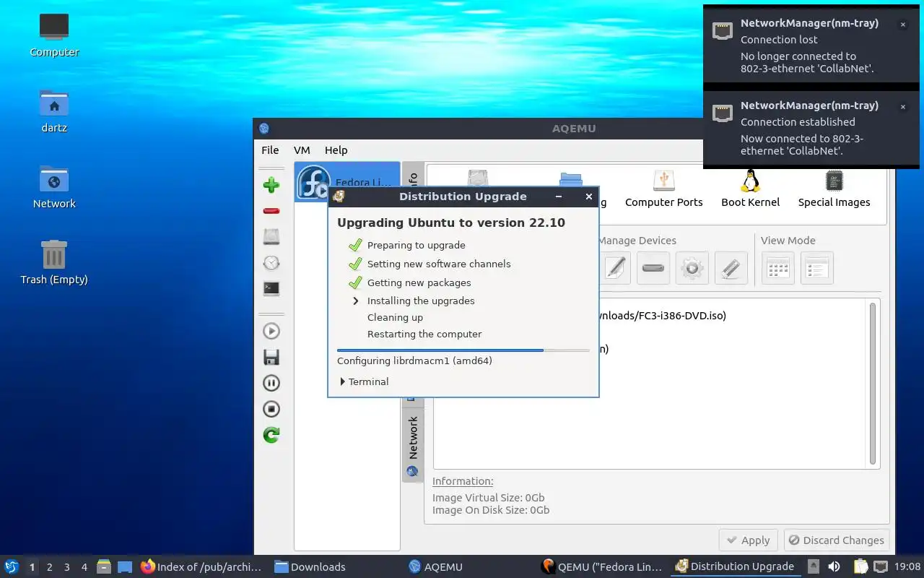Switch View Mode to the detailed list
Viewport: 924px width, 578px height.
pos(816,268)
